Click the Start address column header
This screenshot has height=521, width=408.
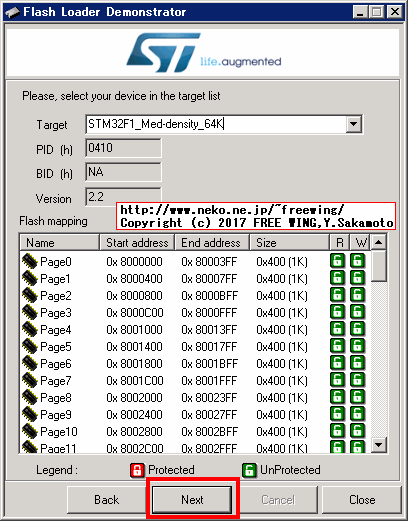click(x=137, y=242)
